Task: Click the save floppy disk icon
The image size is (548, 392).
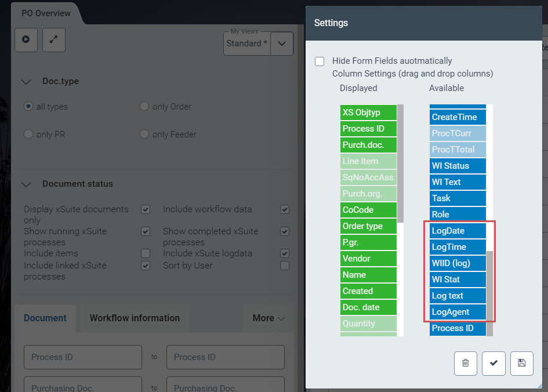Action: pos(521,363)
